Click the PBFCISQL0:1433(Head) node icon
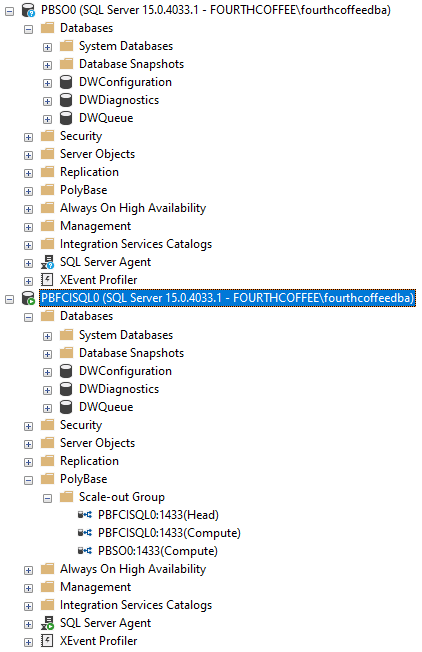Viewport: 422px width, 652px height. pyautogui.click(x=85, y=515)
